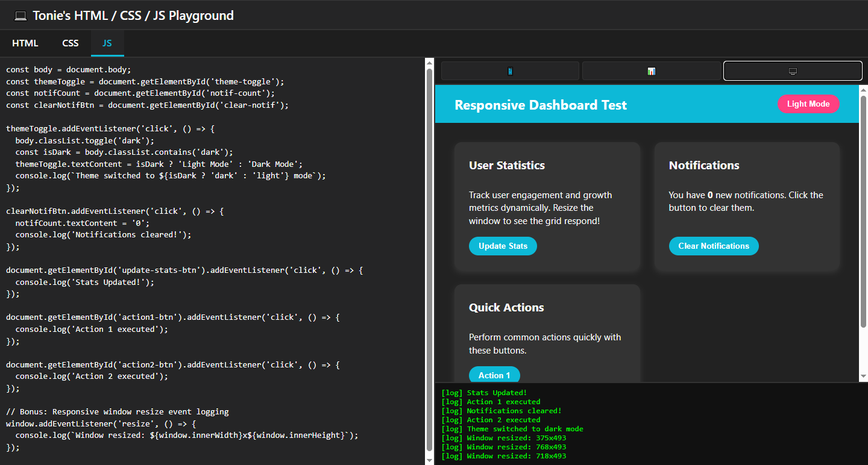Viewport: 868px width, 465px height.
Task: Open the JS tab
Action: pos(107,43)
